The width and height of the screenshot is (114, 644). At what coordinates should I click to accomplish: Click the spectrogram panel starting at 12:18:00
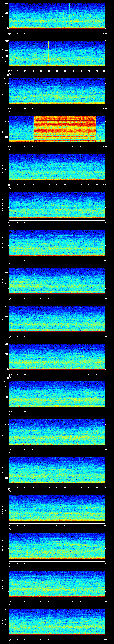(x=57, y=167)
